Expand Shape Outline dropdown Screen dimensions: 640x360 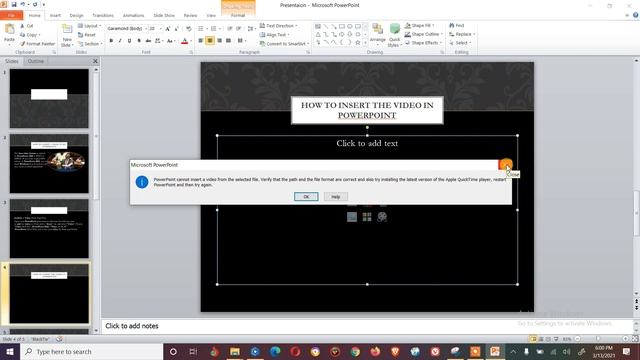click(x=423, y=34)
